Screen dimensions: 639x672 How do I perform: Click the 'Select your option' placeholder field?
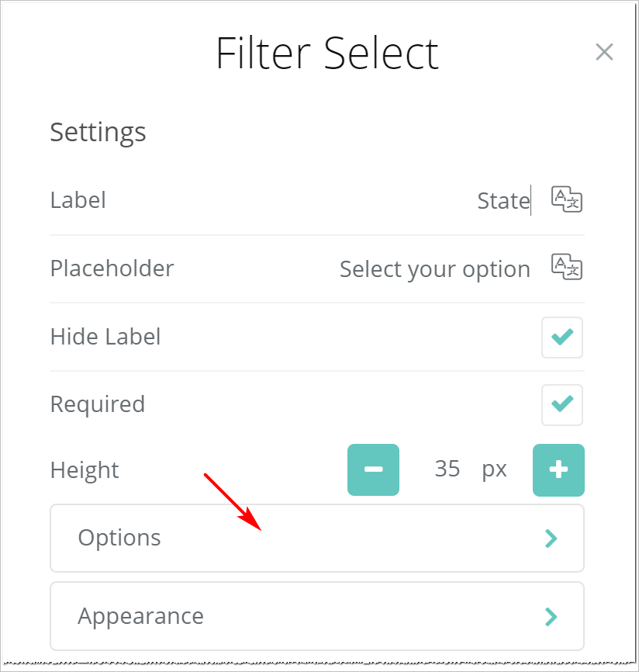[434, 269]
